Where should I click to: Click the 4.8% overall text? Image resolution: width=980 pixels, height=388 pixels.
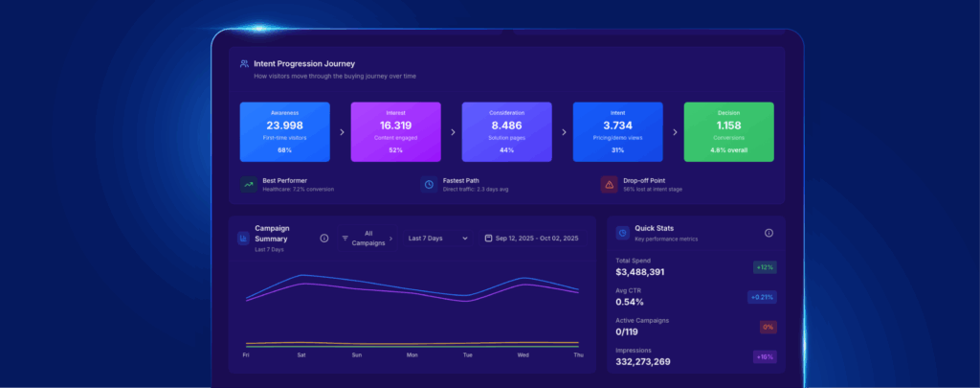(728, 150)
